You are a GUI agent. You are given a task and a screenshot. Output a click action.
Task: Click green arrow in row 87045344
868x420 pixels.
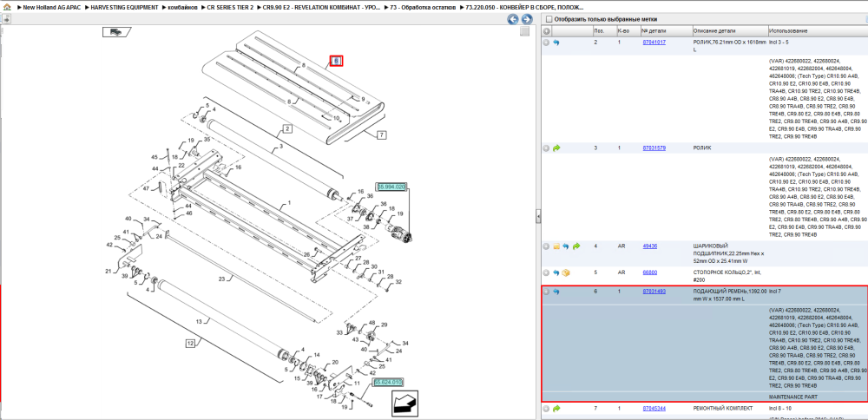pos(556,409)
